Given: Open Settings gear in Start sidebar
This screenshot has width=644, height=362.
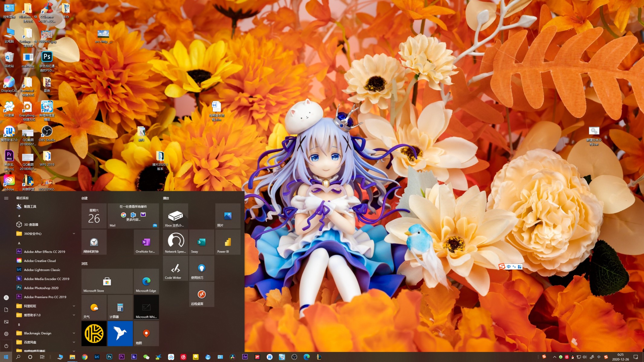Looking at the screenshot, I should (6, 334).
